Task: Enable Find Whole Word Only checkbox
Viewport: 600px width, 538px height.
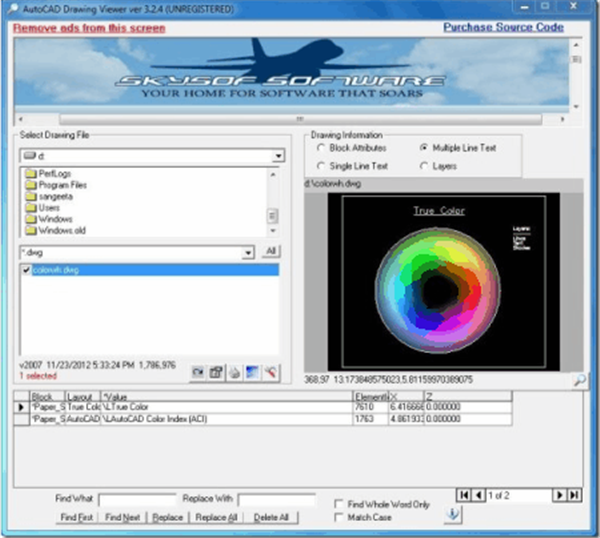Action: tap(339, 504)
